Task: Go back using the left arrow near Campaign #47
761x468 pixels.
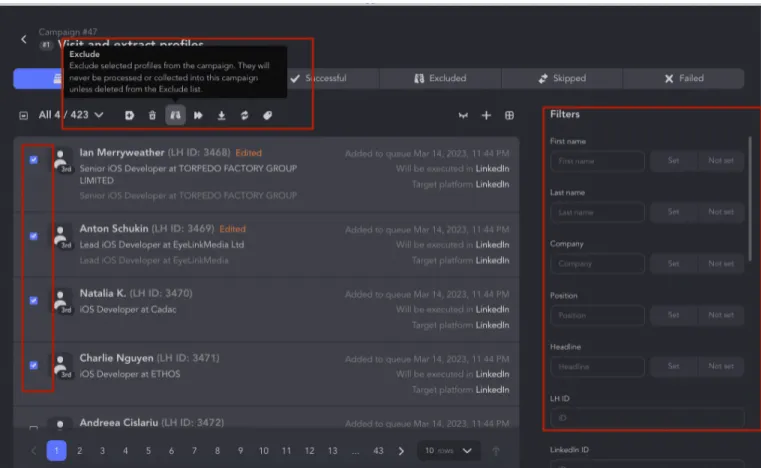Action: [24, 39]
